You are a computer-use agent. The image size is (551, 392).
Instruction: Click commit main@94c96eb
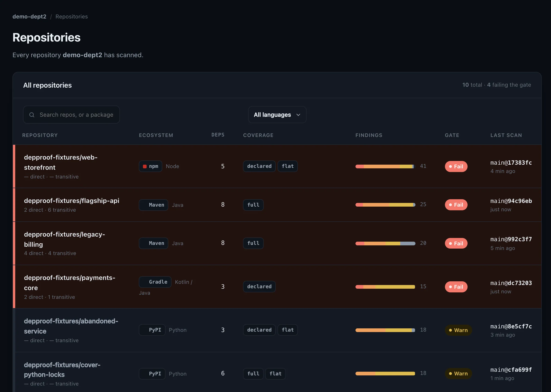click(x=511, y=201)
